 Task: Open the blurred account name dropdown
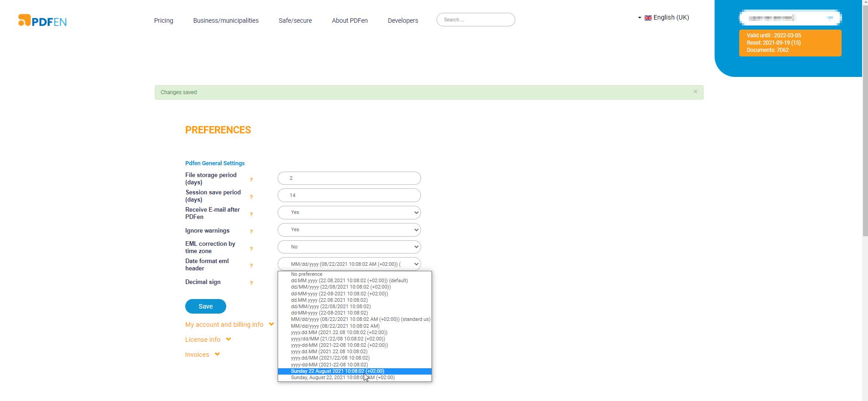coord(790,18)
